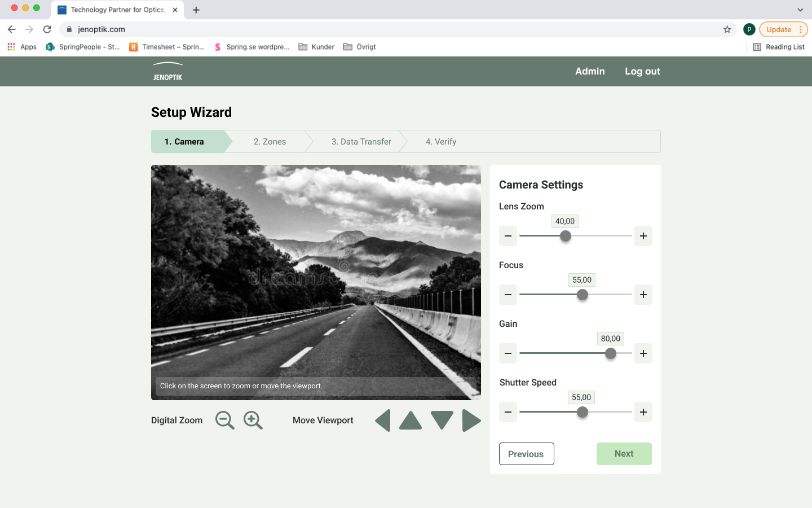
Task: Open the SpringPeople bookmark
Action: click(x=83, y=47)
